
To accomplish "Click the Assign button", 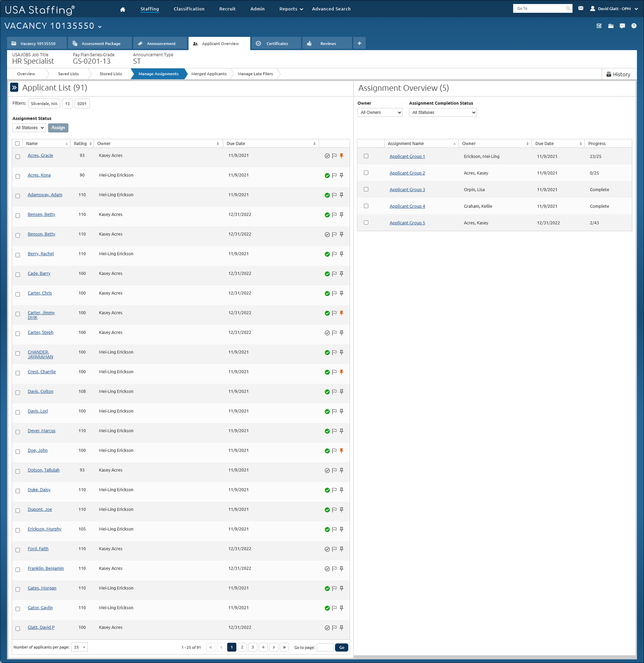I will pos(58,128).
